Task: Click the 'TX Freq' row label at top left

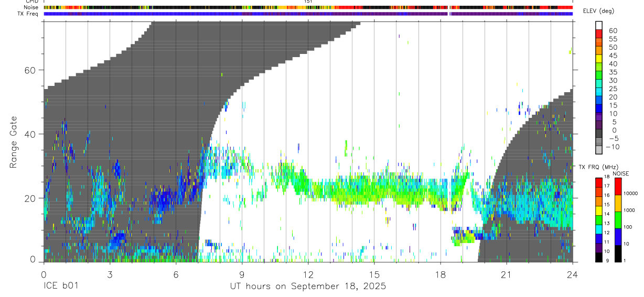Action: click(x=29, y=14)
